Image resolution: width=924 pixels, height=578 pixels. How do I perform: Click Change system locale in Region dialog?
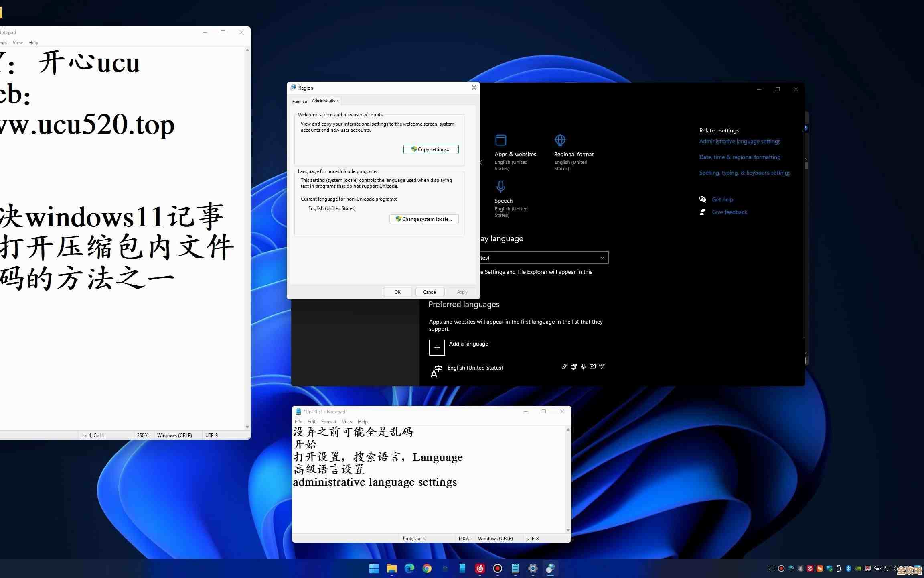click(424, 219)
